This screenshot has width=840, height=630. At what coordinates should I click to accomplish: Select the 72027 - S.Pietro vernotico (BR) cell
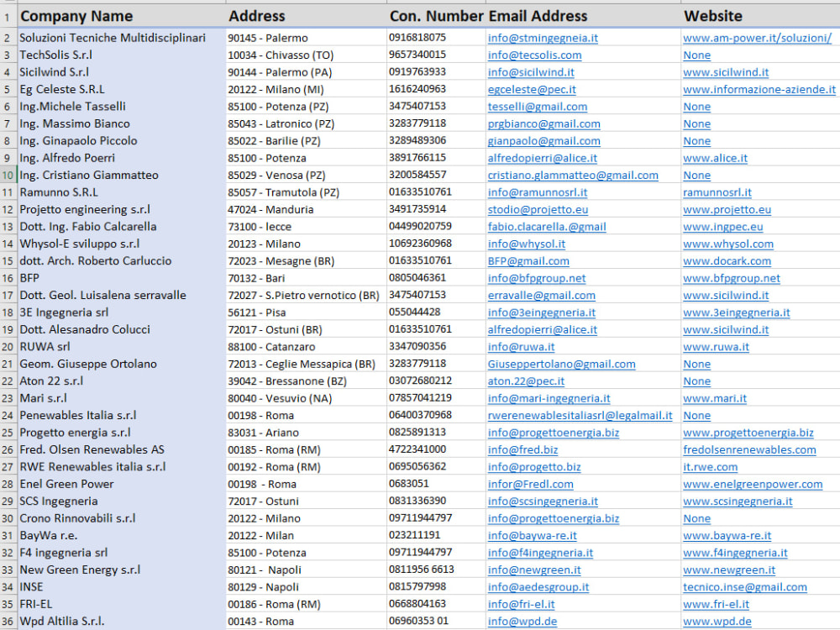click(x=306, y=295)
